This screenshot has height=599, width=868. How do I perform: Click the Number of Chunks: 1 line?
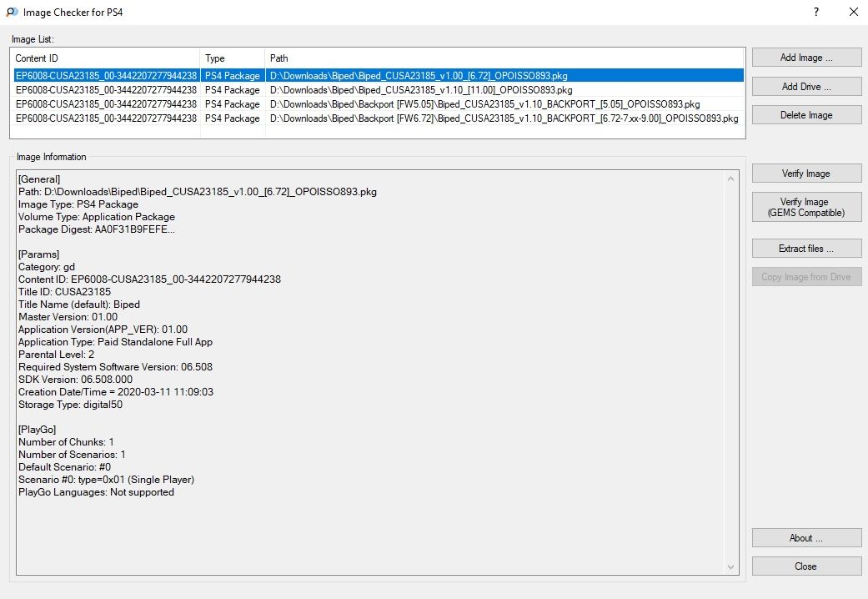(x=66, y=442)
